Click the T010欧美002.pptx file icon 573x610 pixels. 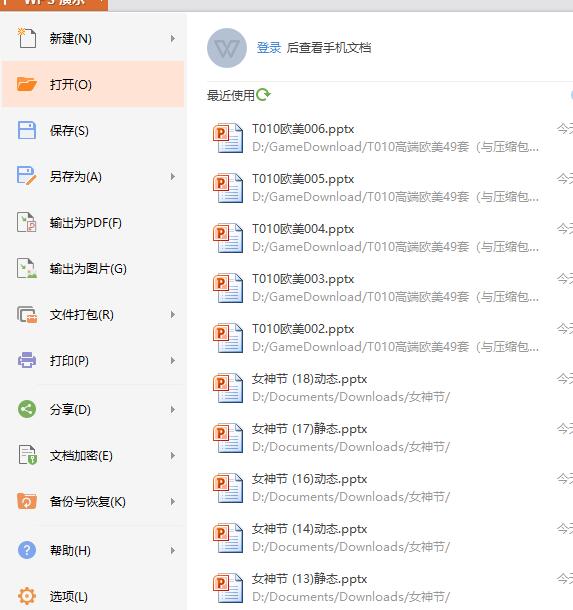pos(228,338)
